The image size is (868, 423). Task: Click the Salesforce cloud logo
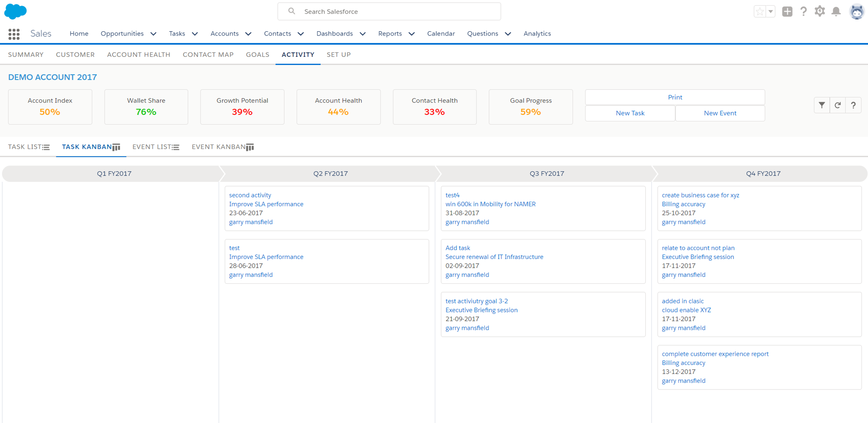(15, 11)
